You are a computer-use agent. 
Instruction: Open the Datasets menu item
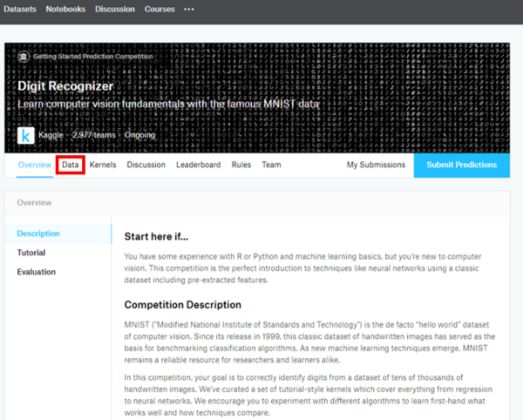[20, 9]
